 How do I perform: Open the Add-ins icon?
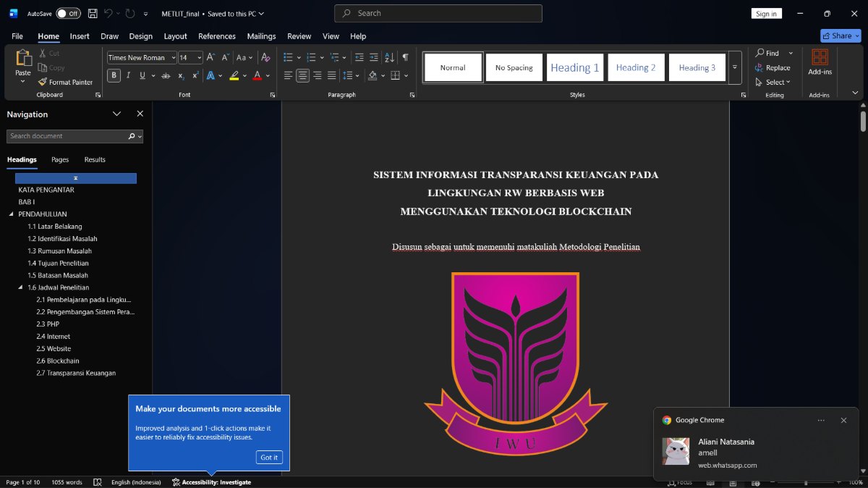pyautogui.click(x=820, y=63)
